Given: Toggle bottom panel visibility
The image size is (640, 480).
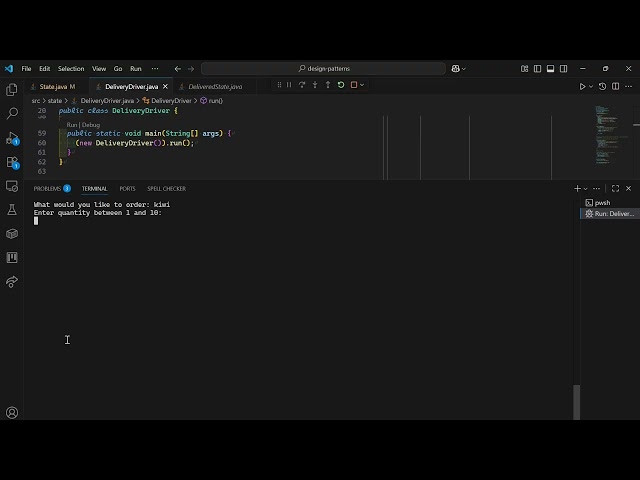Looking at the screenshot, I should click(x=551, y=69).
